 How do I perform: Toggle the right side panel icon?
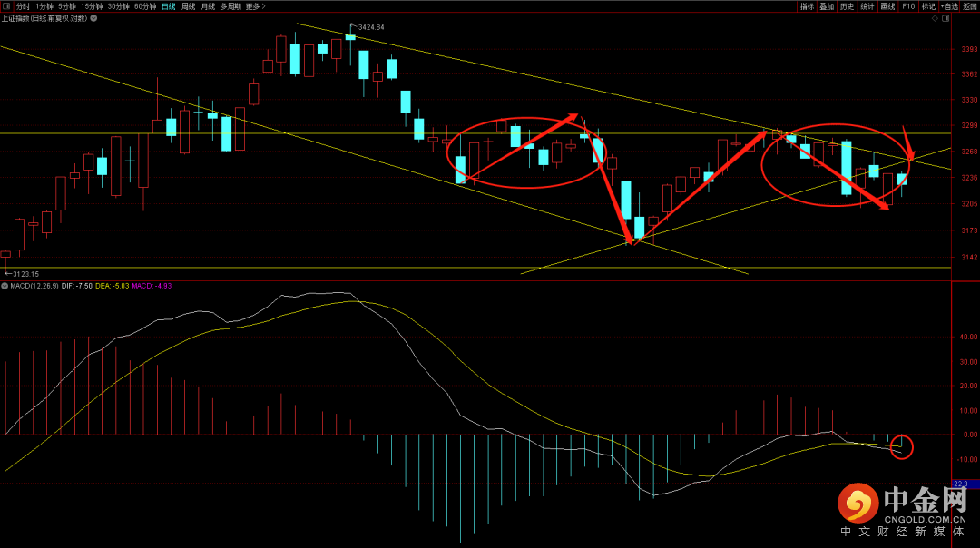pos(946,18)
